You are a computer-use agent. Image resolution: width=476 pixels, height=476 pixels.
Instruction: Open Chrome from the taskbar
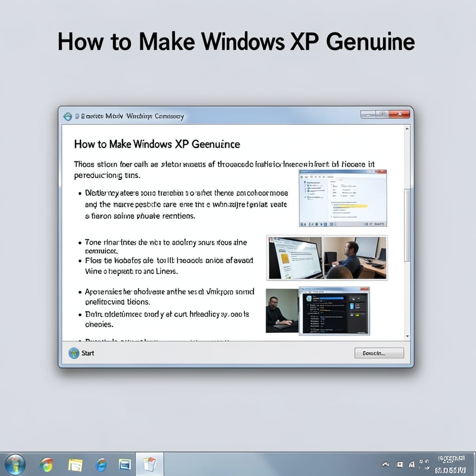pos(46,465)
